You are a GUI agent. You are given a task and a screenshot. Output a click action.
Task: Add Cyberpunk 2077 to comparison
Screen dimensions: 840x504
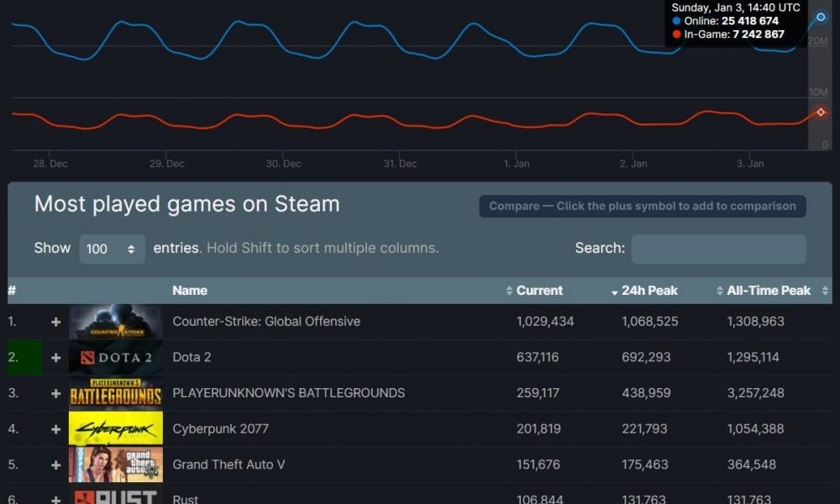[x=55, y=429]
